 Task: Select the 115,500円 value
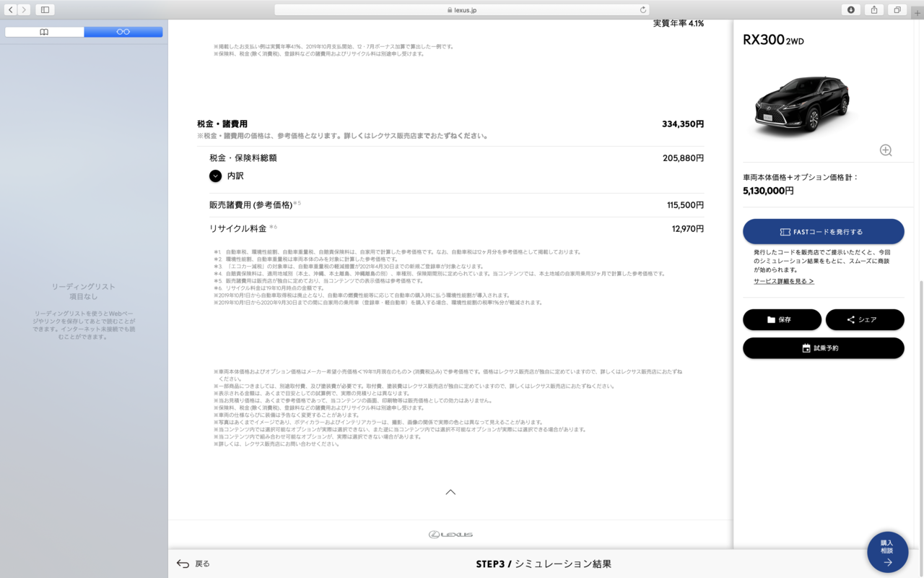click(686, 205)
